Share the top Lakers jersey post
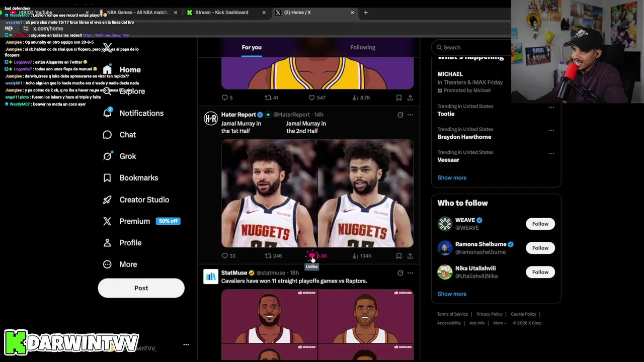Image resolution: width=644 pixels, height=362 pixels. pos(410,98)
